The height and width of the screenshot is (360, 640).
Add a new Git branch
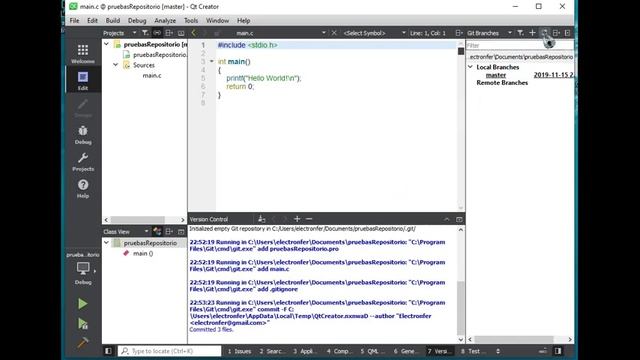pos(532,33)
